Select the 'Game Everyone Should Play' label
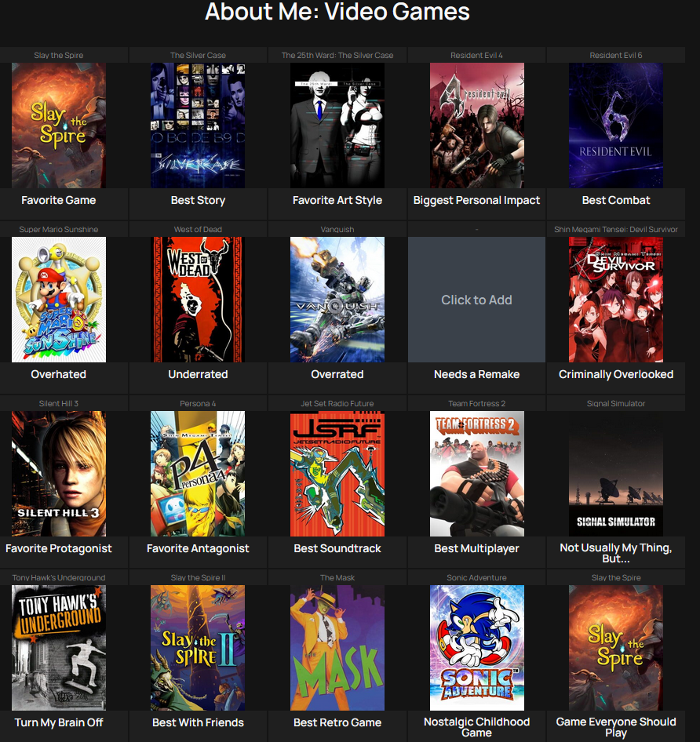 (x=616, y=727)
